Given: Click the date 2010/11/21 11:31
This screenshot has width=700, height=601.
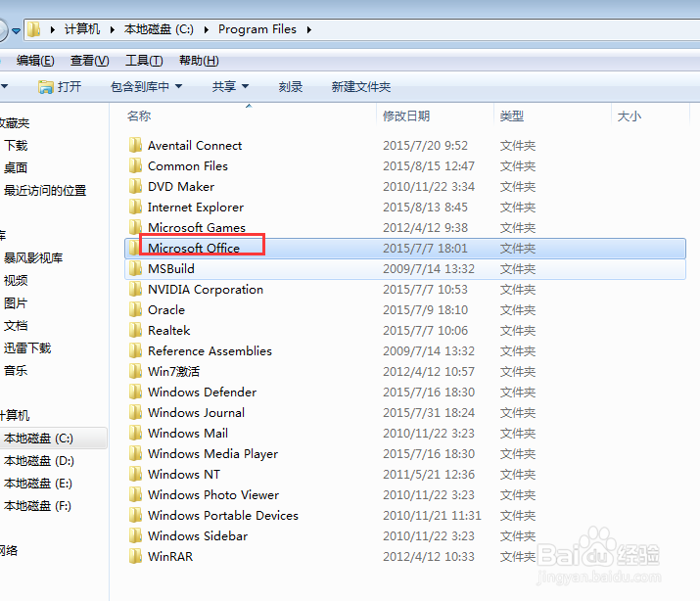Looking at the screenshot, I should tap(432, 515).
